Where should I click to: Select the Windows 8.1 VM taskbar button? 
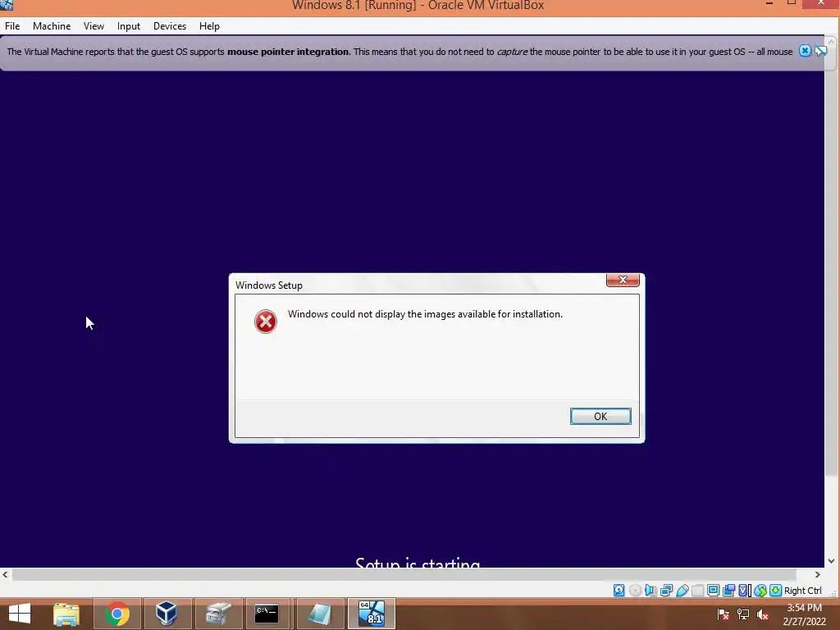tap(372, 614)
